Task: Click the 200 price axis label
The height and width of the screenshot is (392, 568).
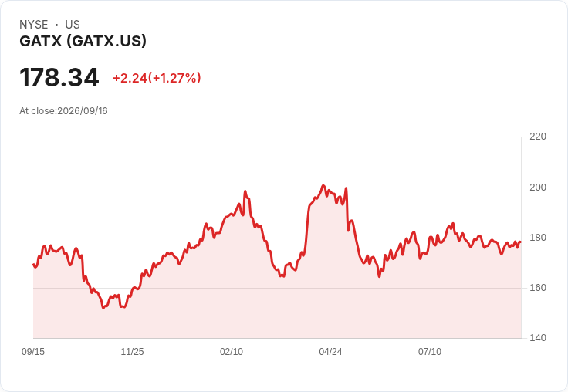Action: (x=538, y=188)
